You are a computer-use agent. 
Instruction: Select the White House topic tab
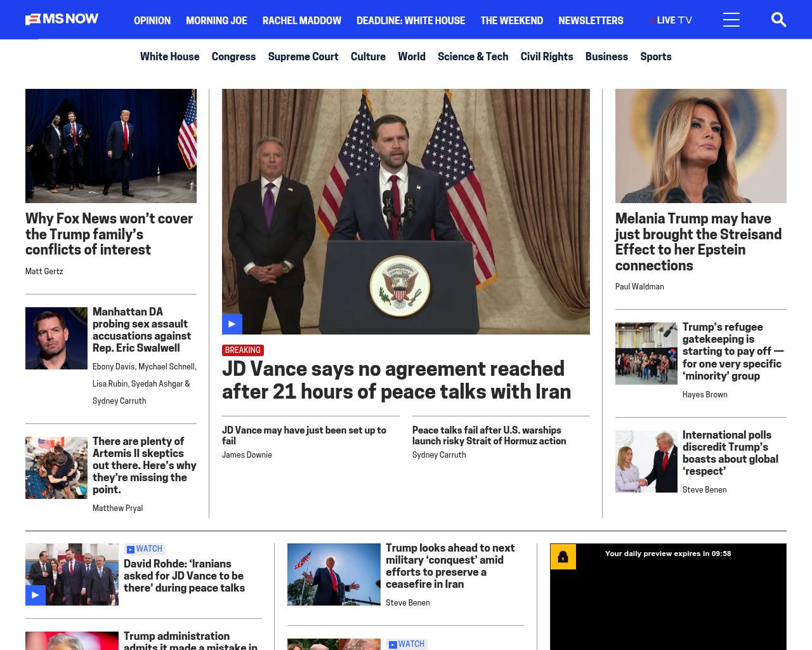[169, 56]
